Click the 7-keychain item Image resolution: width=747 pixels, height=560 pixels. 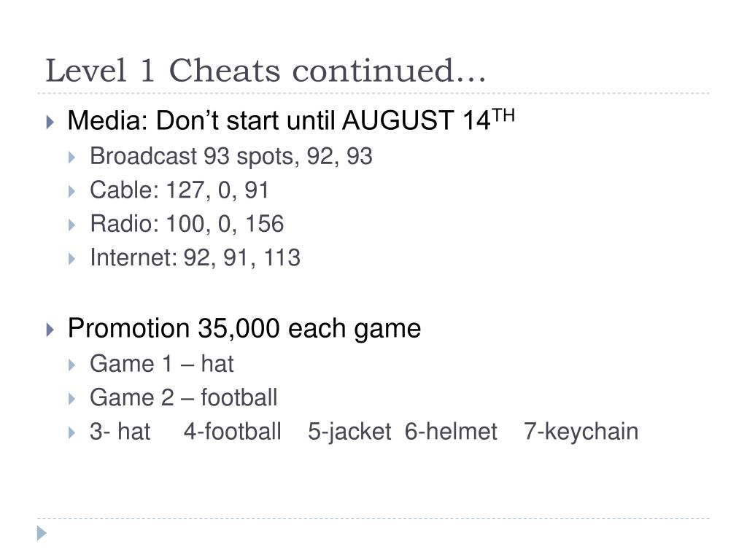581,432
